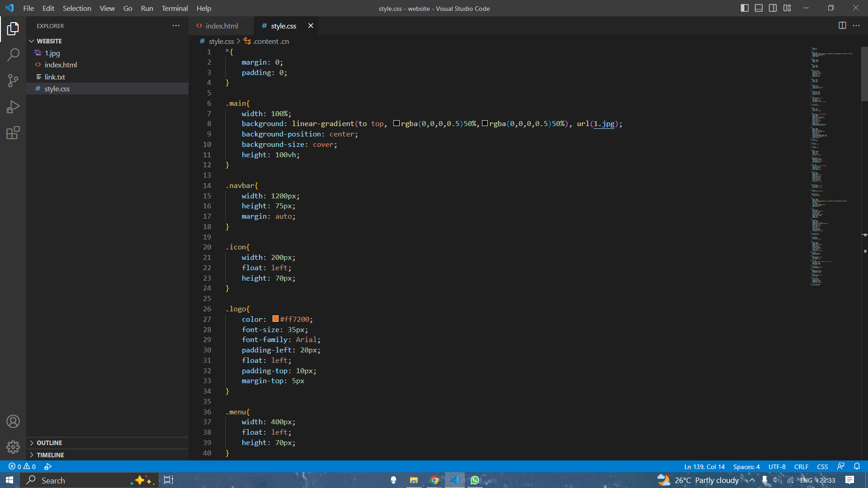
Task: Open the Search view in the activity bar
Action: [13, 54]
